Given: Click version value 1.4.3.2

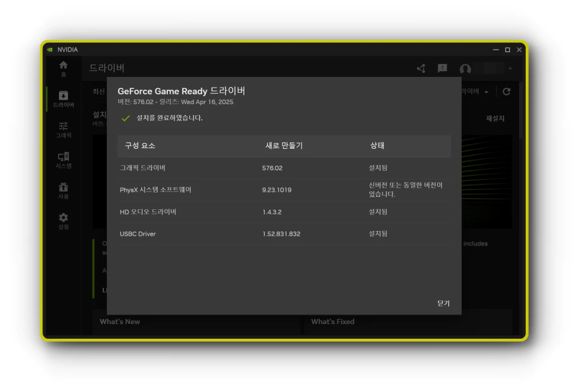Looking at the screenshot, I should click(x=272, y=212).
